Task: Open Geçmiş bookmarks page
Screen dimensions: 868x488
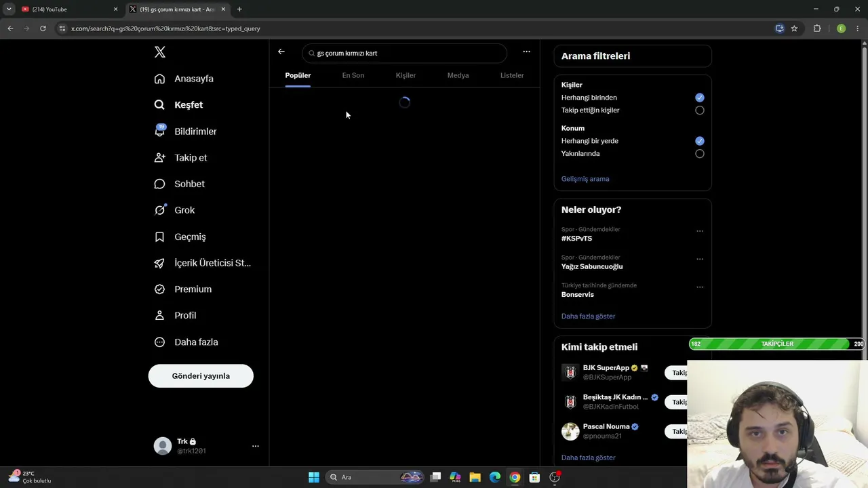Action: 180,237
